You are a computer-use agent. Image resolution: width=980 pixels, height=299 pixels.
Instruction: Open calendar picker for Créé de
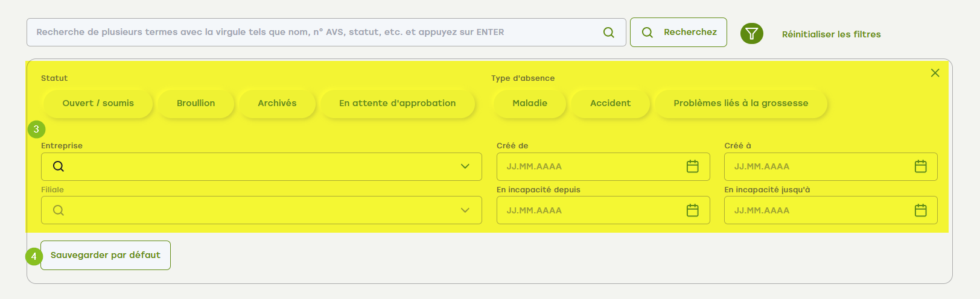692,166
